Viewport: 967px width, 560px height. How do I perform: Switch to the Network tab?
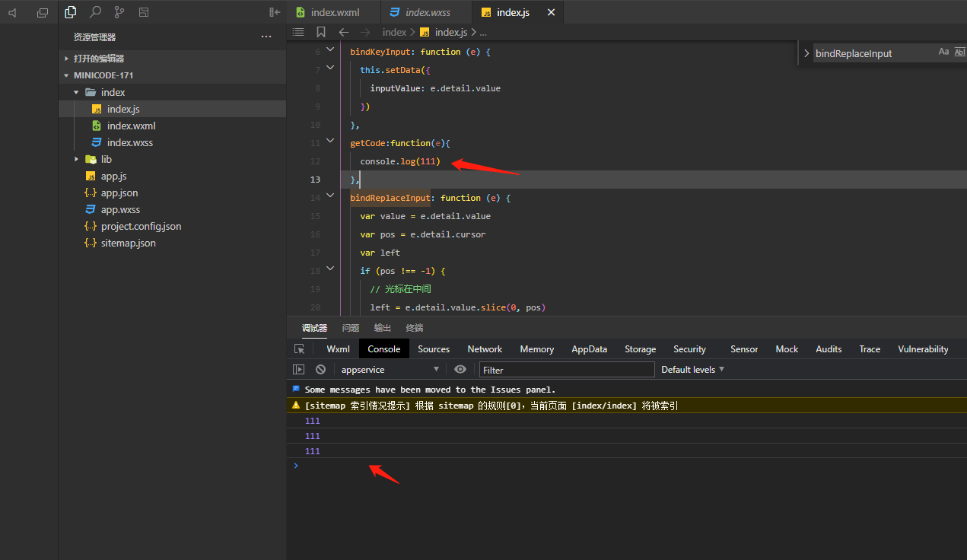pos(485,348)
